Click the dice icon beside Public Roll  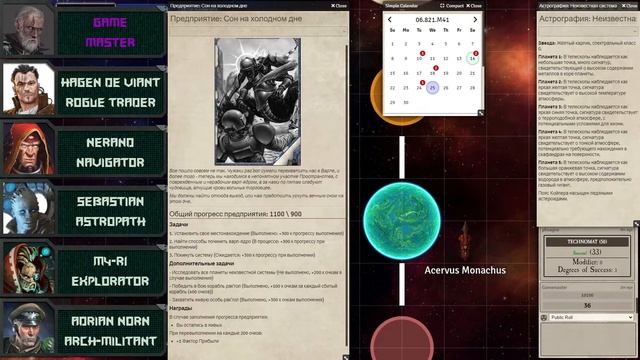coord(544,317)
